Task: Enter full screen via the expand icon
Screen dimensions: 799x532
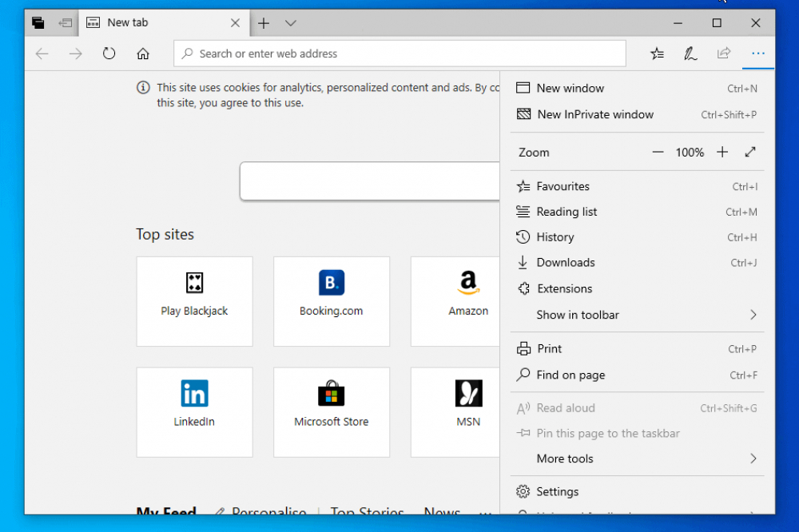Action: pos(750,152)
